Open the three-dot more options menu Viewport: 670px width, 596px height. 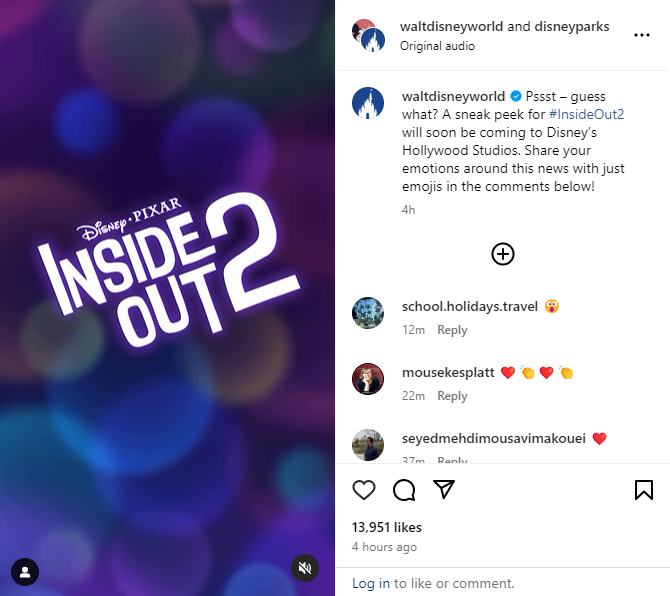click(x=641, y=35)
